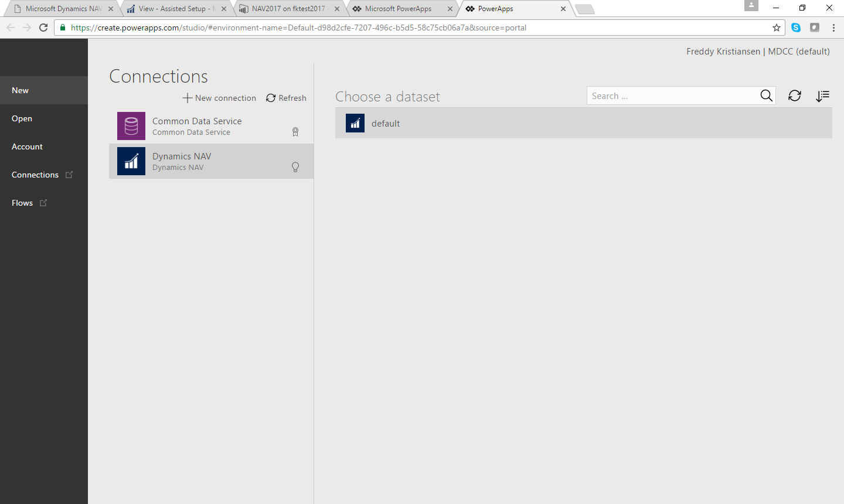The width and height of the screenshot is (844, 504).
Task: Click the Dynamics NAV lightbulb icon
Action: coord(295,167)
